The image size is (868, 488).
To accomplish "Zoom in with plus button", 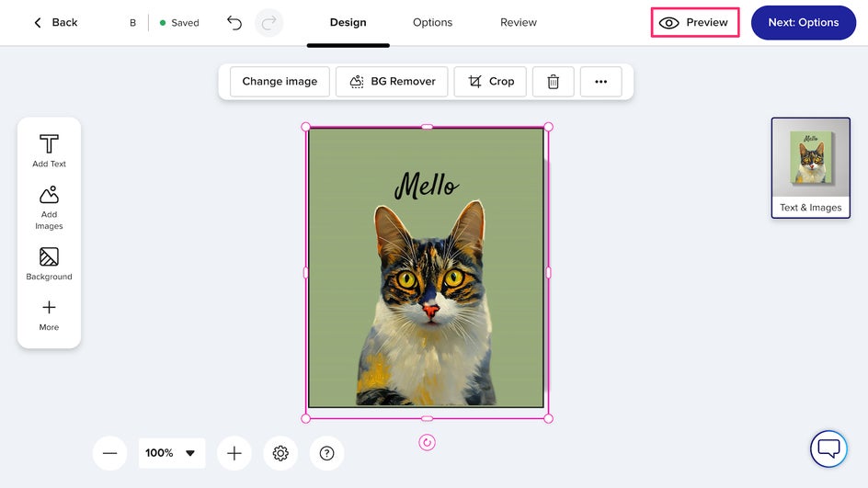I will coord(234,453).
